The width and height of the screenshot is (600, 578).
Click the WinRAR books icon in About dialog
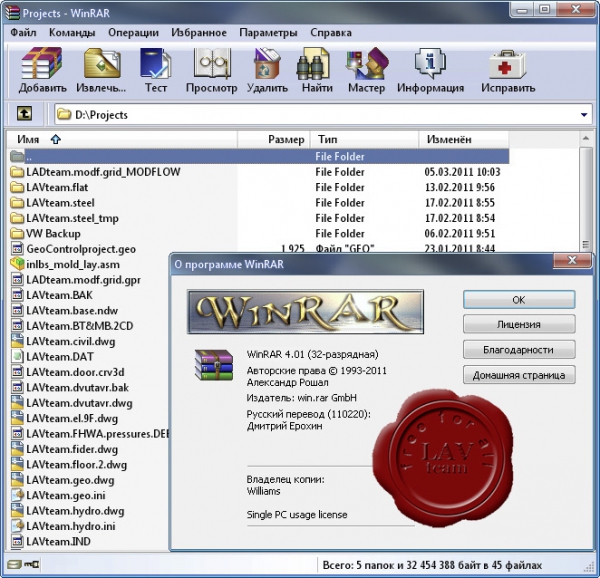(214, 365)
